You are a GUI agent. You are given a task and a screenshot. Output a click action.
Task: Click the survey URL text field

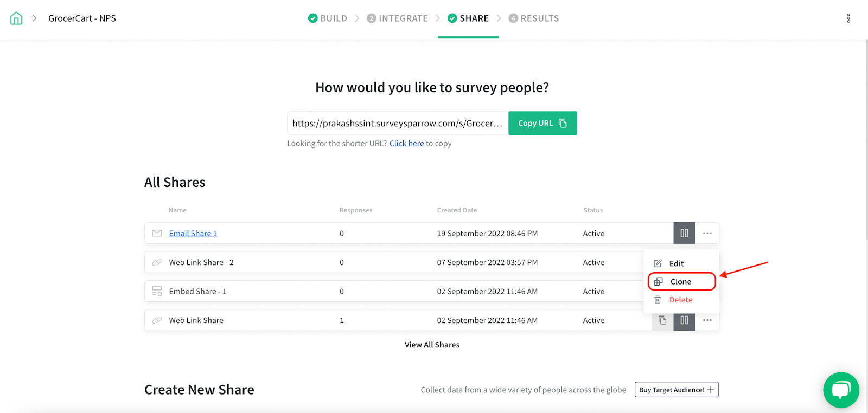[397, 124]
